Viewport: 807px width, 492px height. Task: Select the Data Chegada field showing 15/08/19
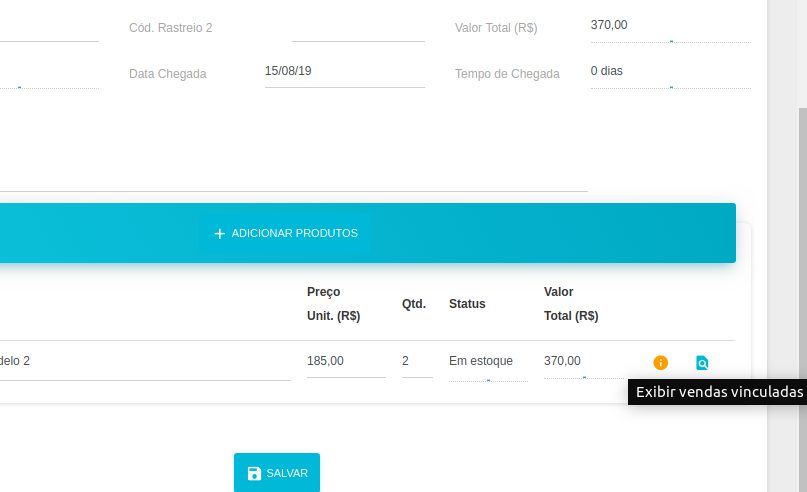[344, 73]
